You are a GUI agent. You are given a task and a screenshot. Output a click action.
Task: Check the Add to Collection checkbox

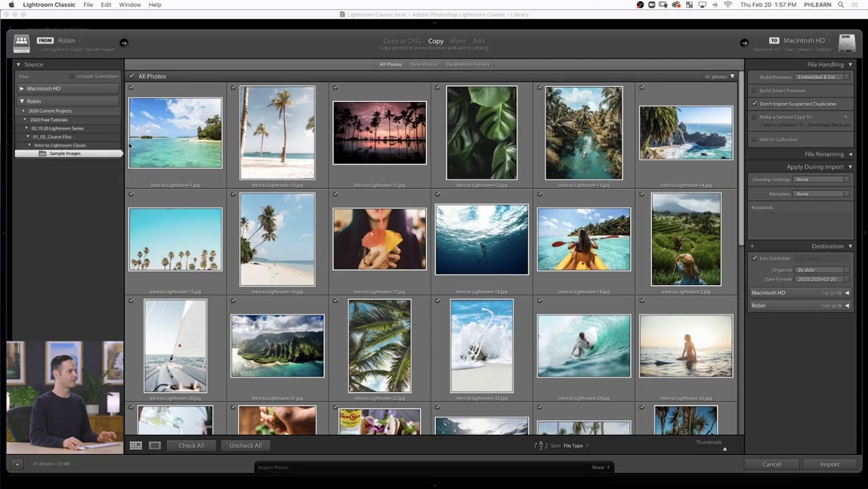click(x=754, y=139)
